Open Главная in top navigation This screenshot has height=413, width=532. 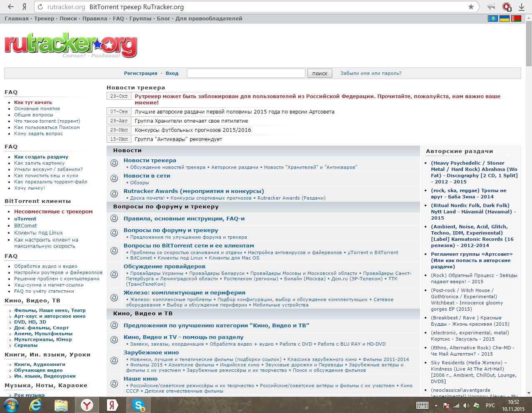(17, 19)
